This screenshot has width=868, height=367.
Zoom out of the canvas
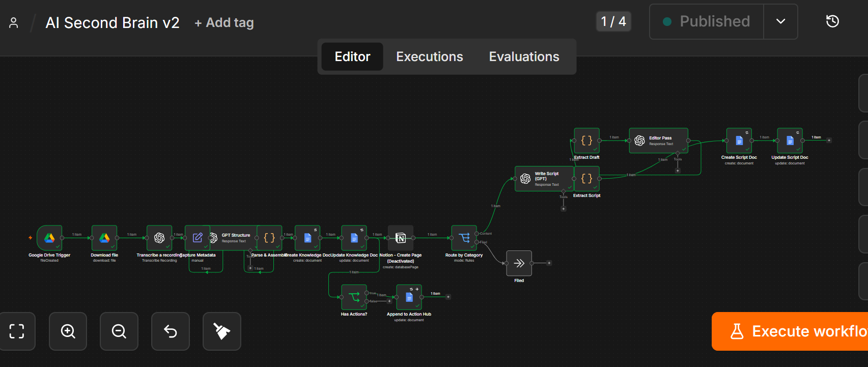pyautogui.click(x=119, y=331)
